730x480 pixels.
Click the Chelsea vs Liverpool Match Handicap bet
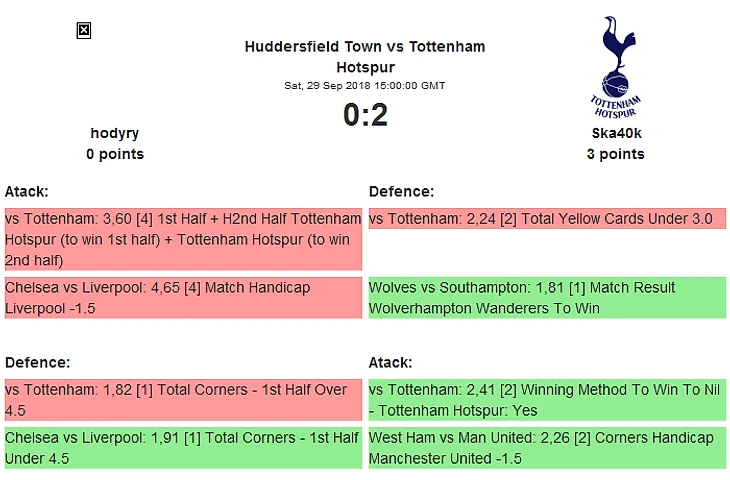point(183,298)
